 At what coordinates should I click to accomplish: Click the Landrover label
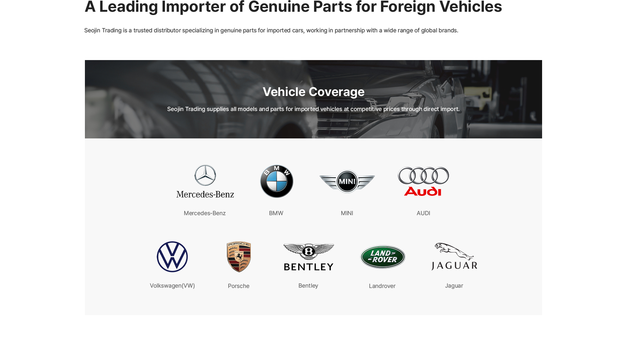click(382, 286)
